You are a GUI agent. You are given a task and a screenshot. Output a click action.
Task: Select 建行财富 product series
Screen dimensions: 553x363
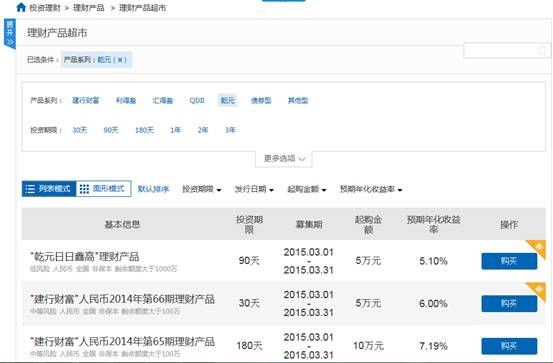(x=86, y=101)
